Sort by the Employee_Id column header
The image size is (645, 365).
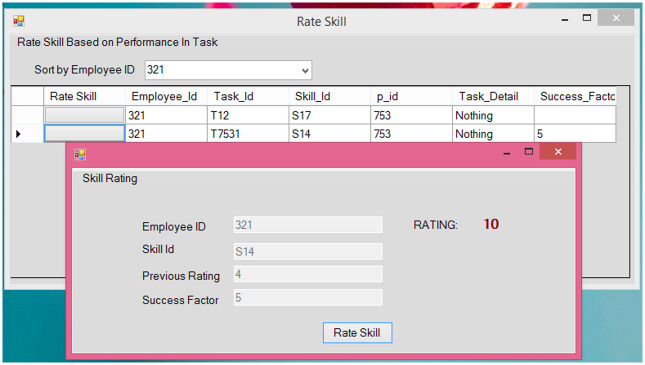pyautogui.click(x=166, y=96)
